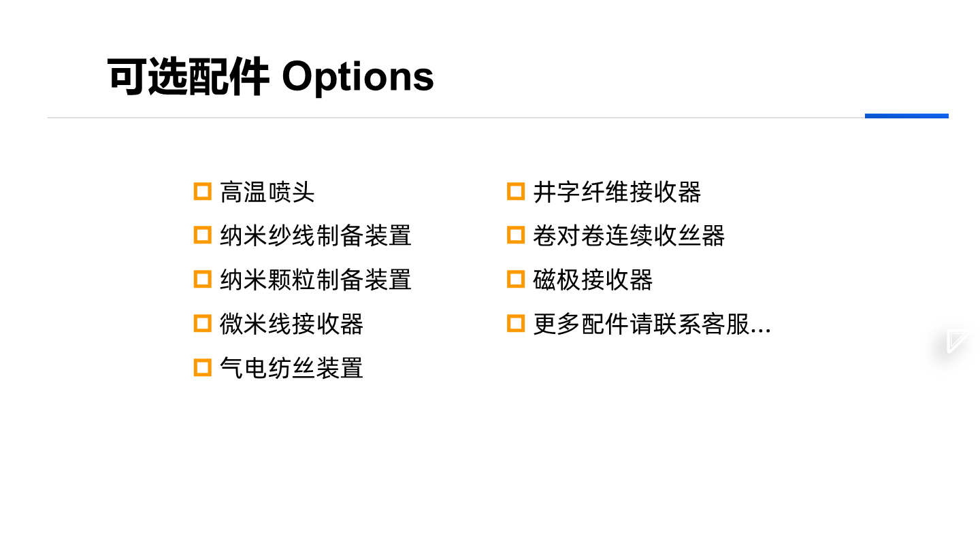
Task: Click the orange bullet before 井字纤维接收器
Action: coord(515,191)
